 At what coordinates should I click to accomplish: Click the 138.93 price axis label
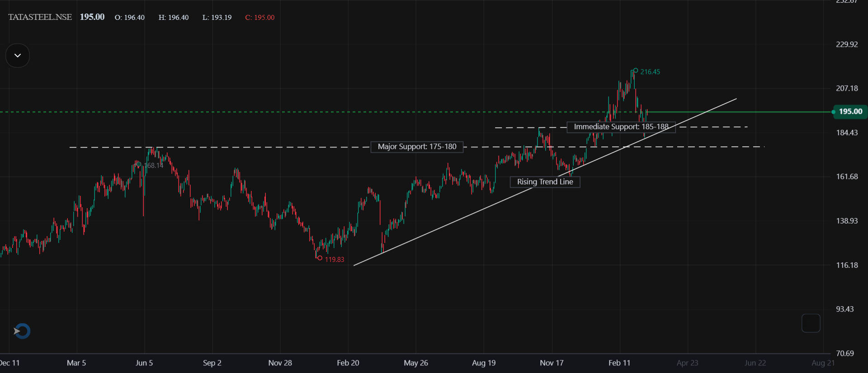[847, 221]
